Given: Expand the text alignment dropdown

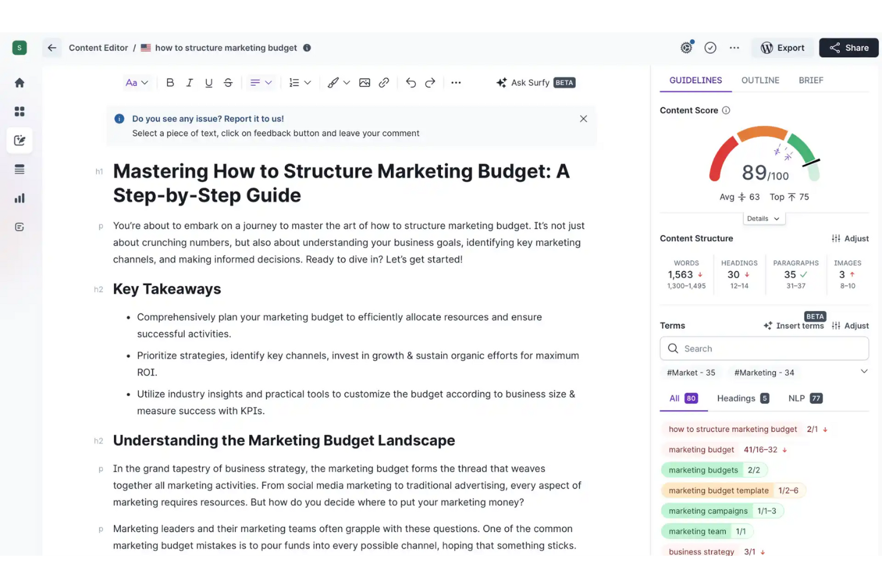Looking at the screenshot, I should pyautogui.click(x=268, y=82).
